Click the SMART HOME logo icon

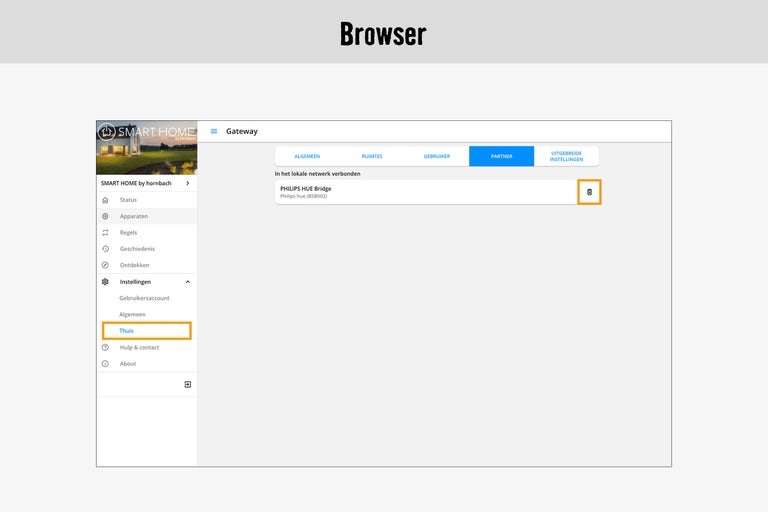(106, 131)
